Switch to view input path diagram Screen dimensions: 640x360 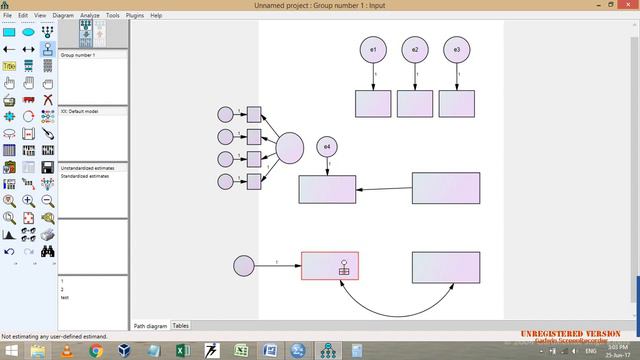[x=86, y=33]
